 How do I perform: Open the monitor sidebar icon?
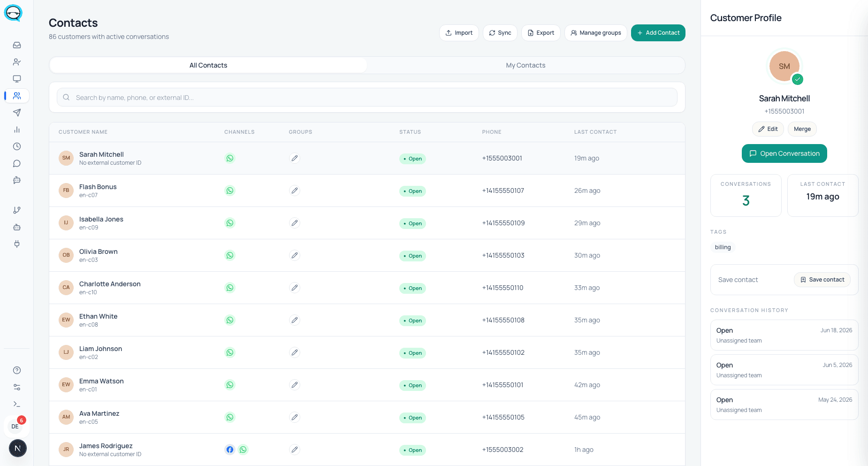pos(17,79)
